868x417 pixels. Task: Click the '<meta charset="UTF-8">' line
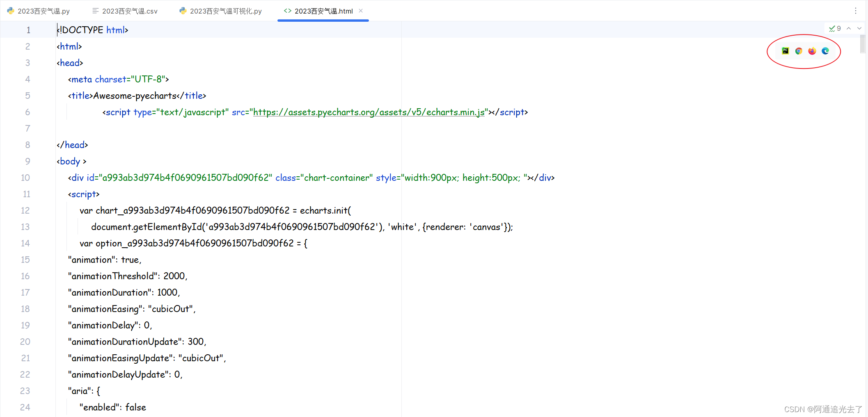point(118,80)
